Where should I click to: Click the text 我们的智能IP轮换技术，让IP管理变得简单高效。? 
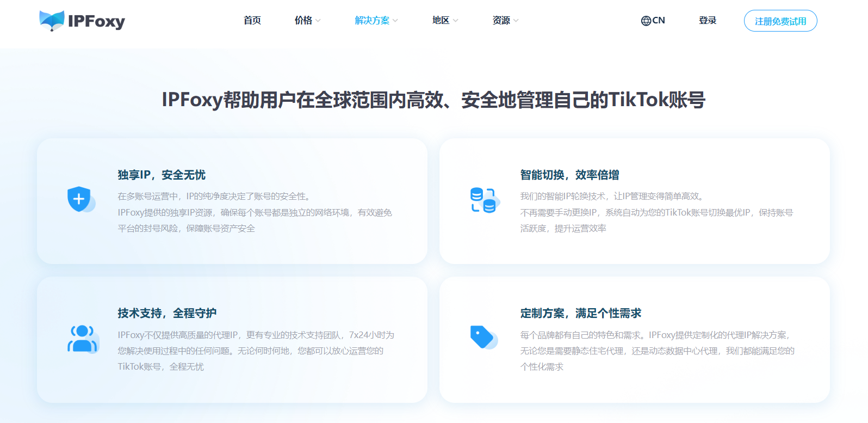[x=613, y=196]
